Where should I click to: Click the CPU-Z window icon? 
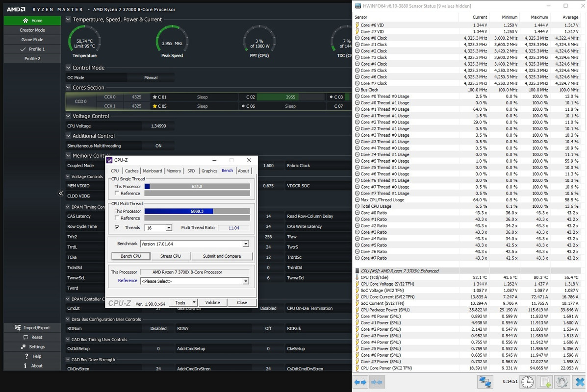(109, 160)
